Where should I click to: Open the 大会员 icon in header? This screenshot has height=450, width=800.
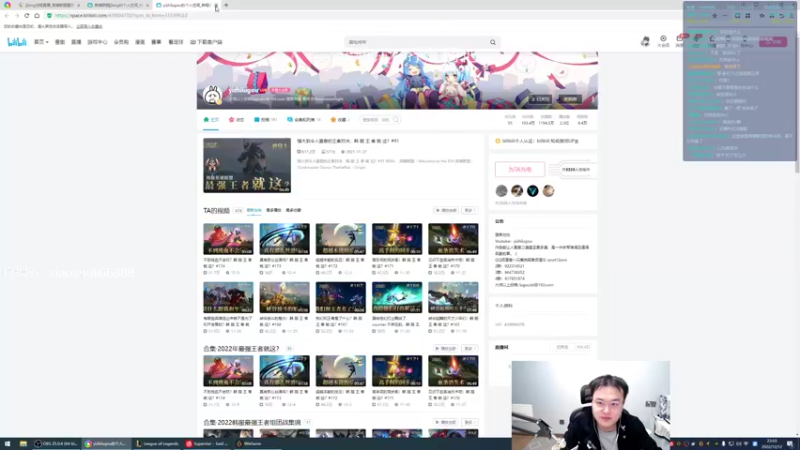pyautogui.click(x=663, y=41)
